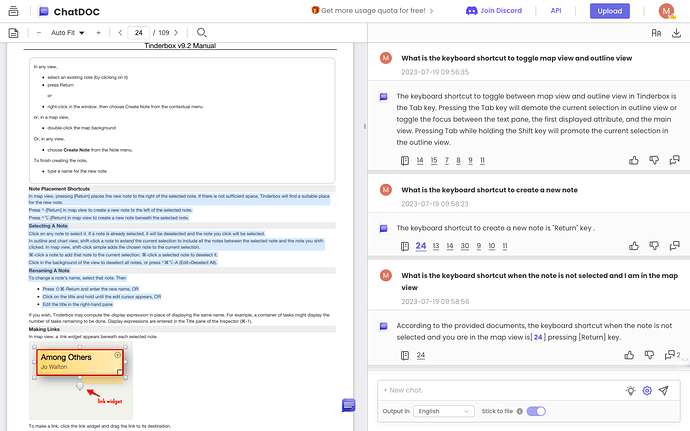
Task: Open the Output in English dropdown
Action: tap(444, 411)
